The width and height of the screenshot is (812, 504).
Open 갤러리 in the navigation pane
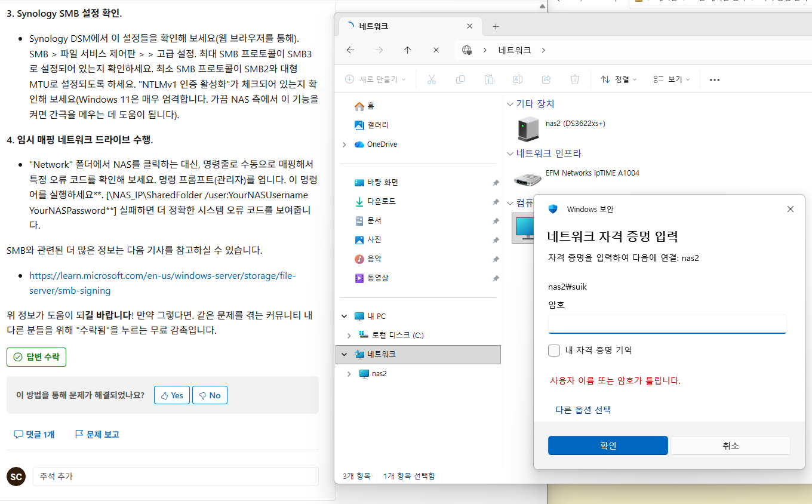tap(371, 125)
